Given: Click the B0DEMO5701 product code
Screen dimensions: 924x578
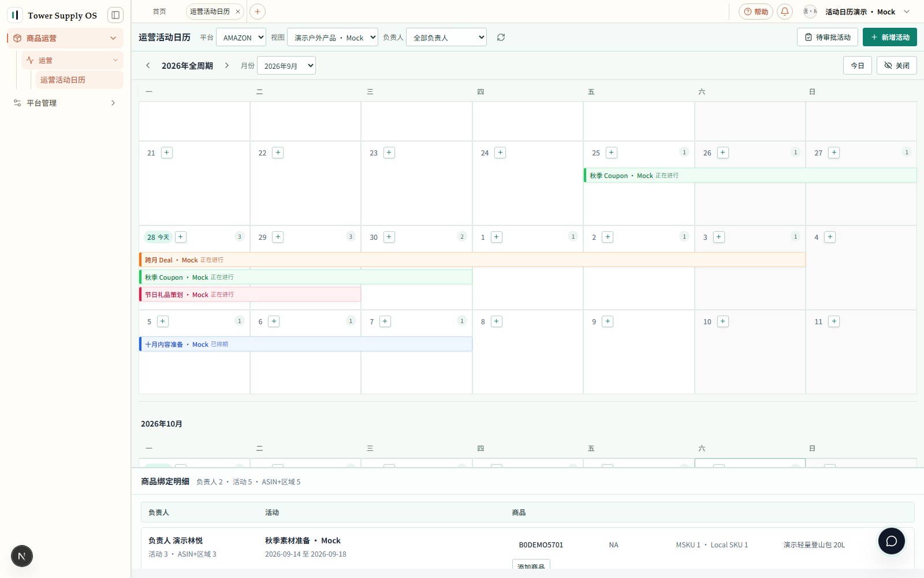Looking at the screenshot, I should point(541,544).
